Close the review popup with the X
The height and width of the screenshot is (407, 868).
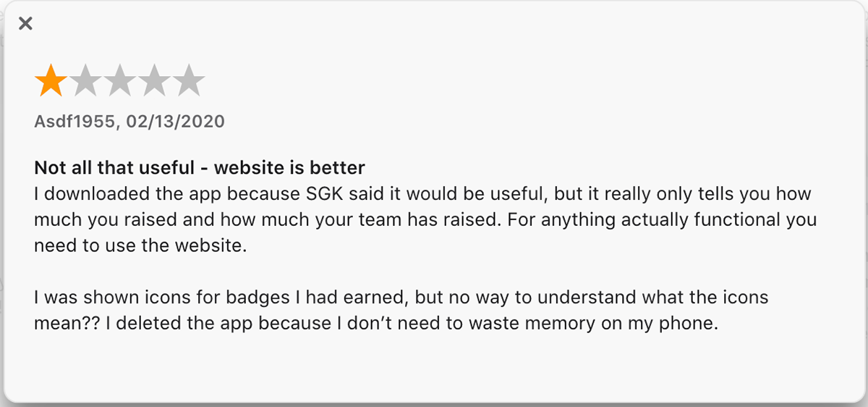25,24
